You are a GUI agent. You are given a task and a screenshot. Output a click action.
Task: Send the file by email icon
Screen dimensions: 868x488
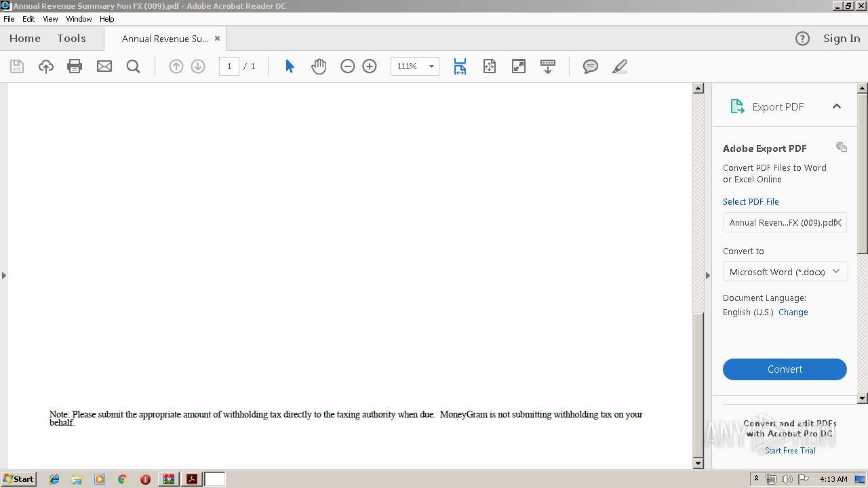104,66
